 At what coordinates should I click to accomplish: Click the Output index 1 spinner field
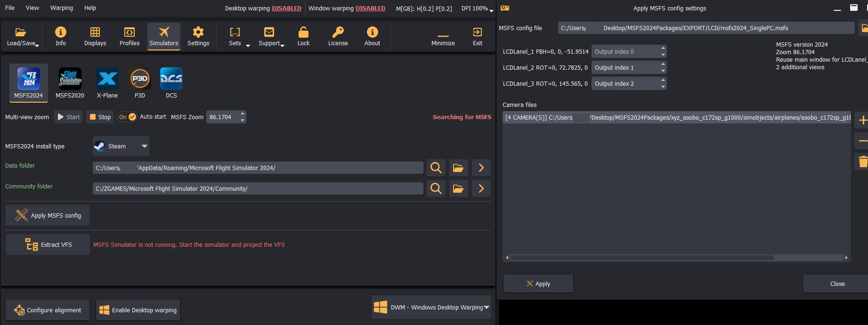[x=629, y=67]
